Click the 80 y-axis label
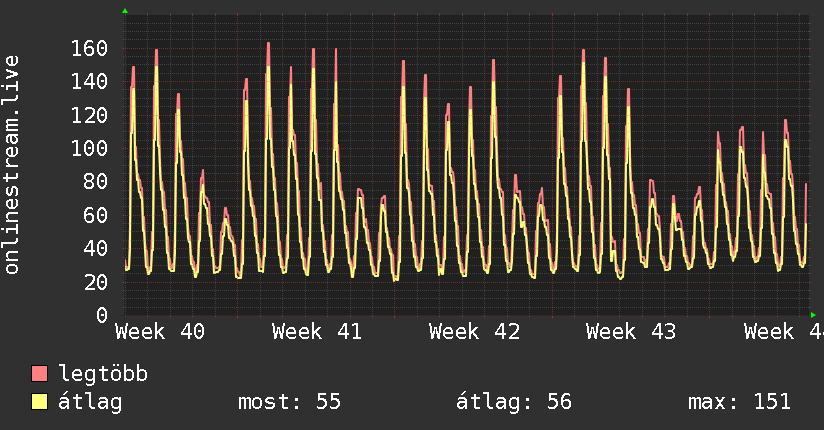The height and width of the screenshot is (430, 824). 96,182
